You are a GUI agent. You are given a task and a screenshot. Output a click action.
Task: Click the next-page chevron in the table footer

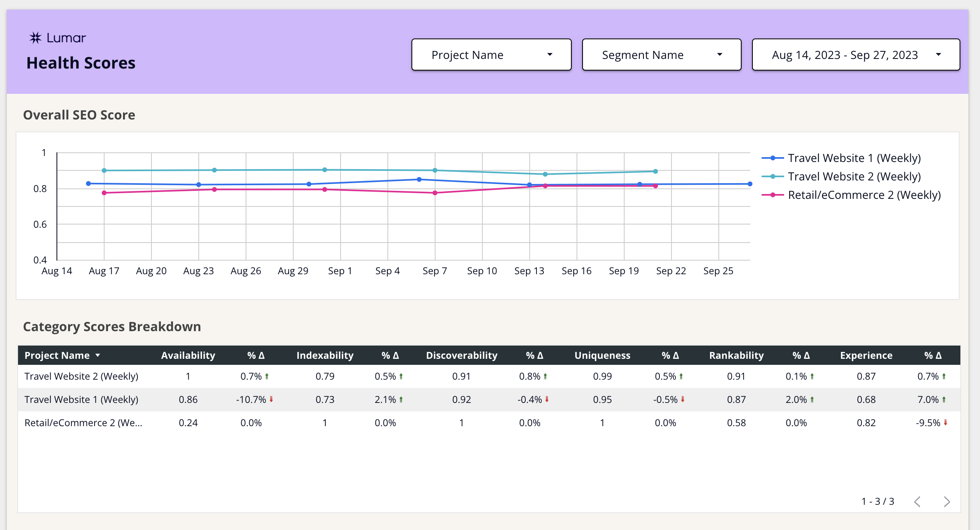pos(947,501)
